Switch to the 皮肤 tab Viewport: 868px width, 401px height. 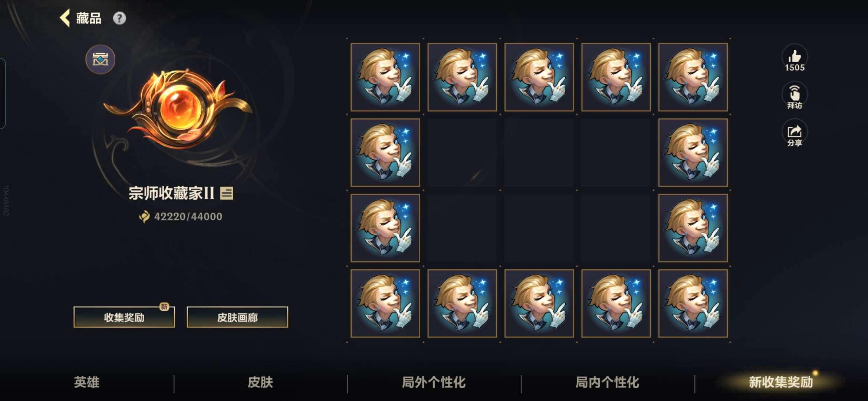coord(260,382)
